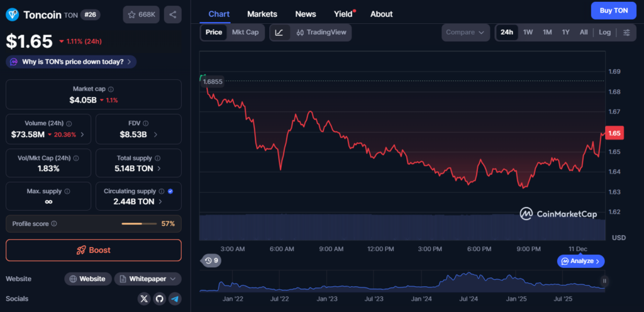The width and height of the screenshot is (644, 312).
Task: Select the 24h time range
Action: (x=506, y=33)
